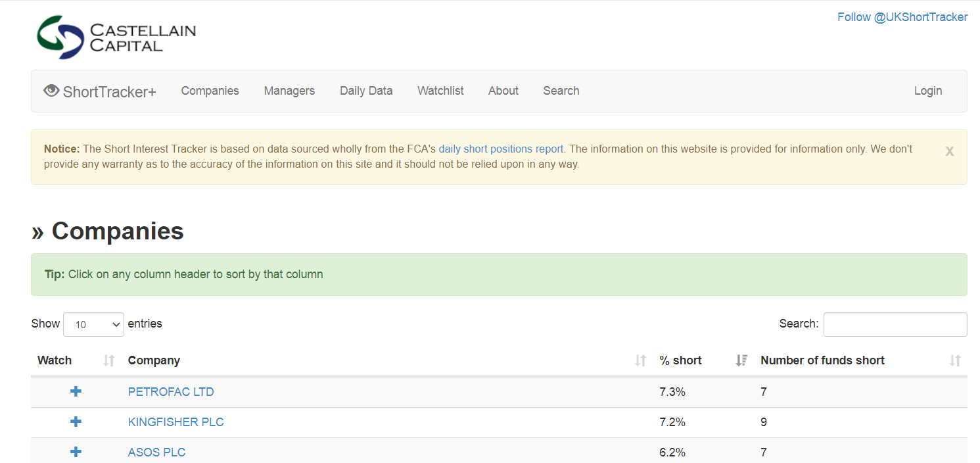Click the funds short count 9 for Kingfisher

[x=764, y=422]
